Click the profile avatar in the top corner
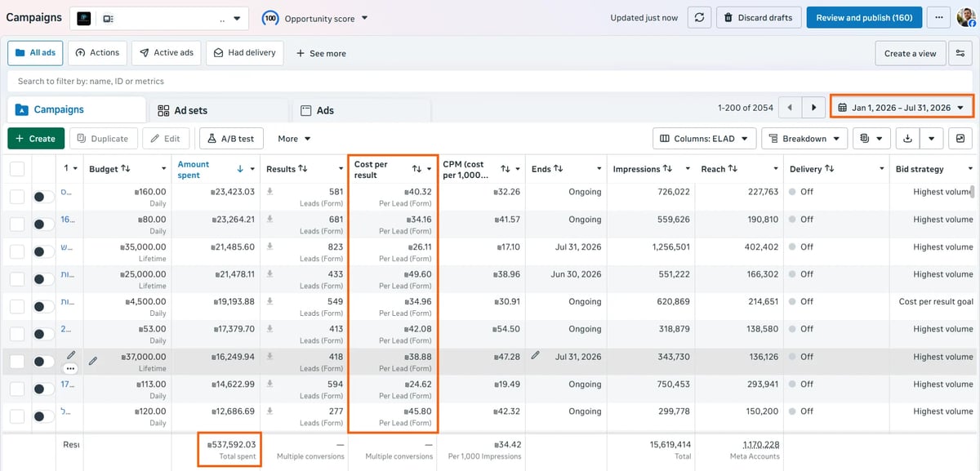Image resolution: width=980 pixels, height=471 pixels. click(967, 18)
